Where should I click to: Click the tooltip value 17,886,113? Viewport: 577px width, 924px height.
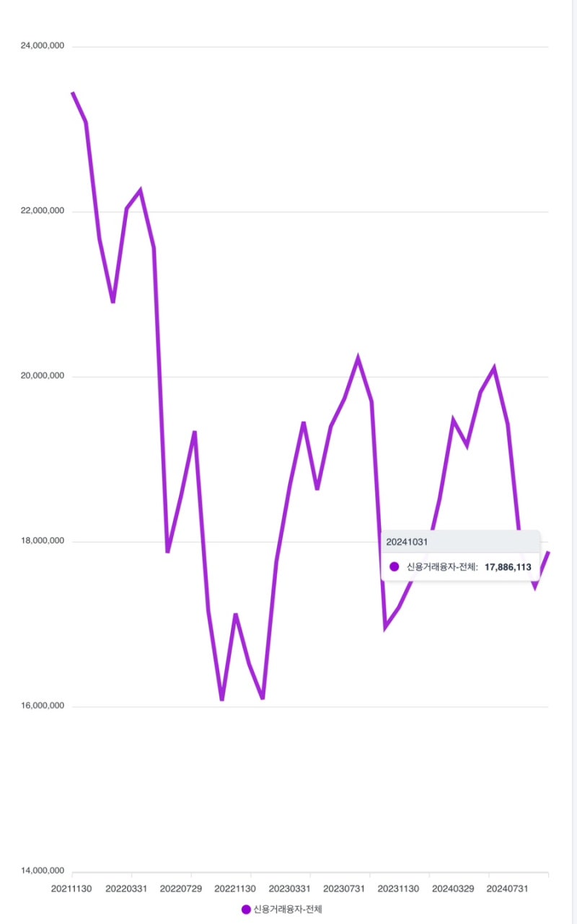[508, 567]
